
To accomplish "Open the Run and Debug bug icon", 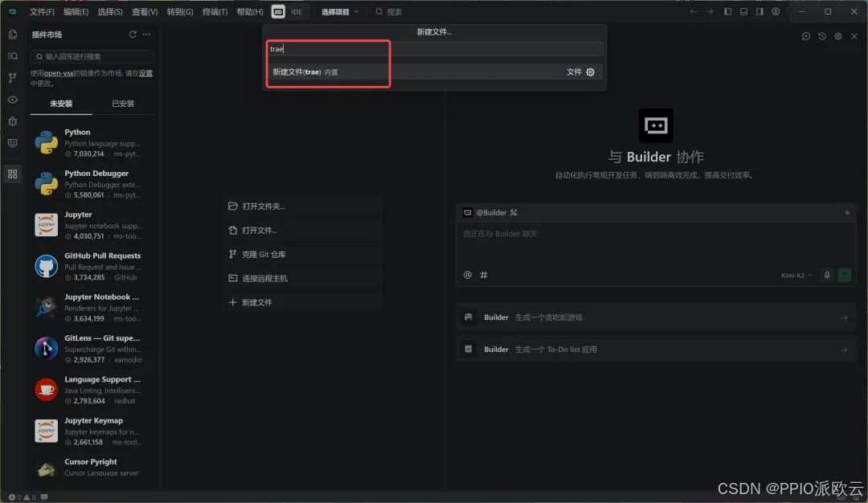I will pyautogui.click(x=12, y=121).
